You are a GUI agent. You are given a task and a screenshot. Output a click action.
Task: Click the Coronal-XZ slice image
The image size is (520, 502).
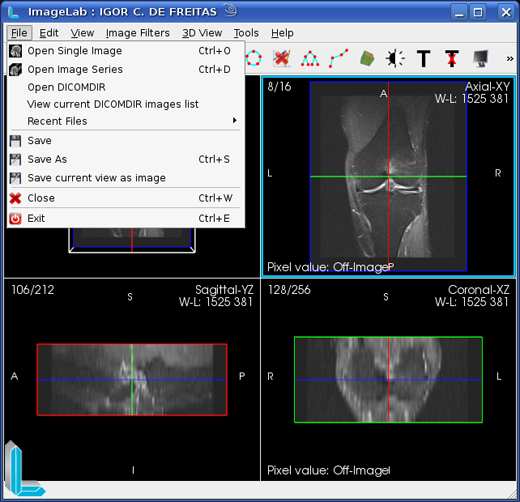[388, 380]
